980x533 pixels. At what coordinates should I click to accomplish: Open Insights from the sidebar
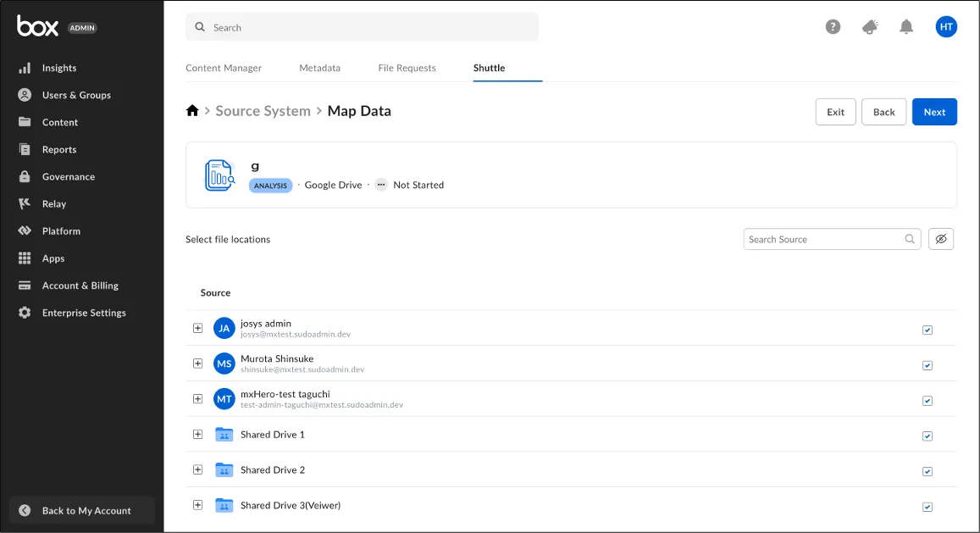pyautogui.click(x=59, y=68)
